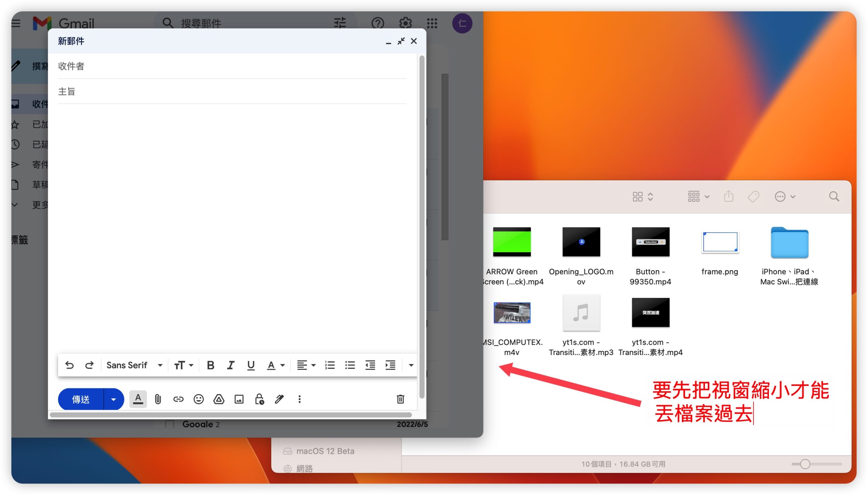Click the 主旨 subject field
This screenshot has width=868, height=495.
tap(232, 92)
